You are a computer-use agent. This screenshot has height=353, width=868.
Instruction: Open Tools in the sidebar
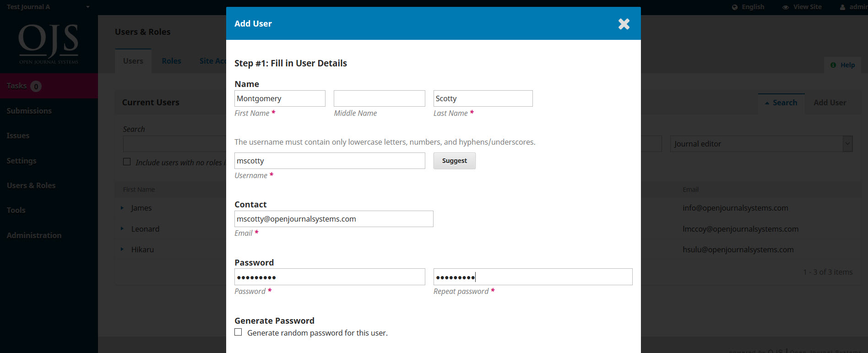point(16,210)
